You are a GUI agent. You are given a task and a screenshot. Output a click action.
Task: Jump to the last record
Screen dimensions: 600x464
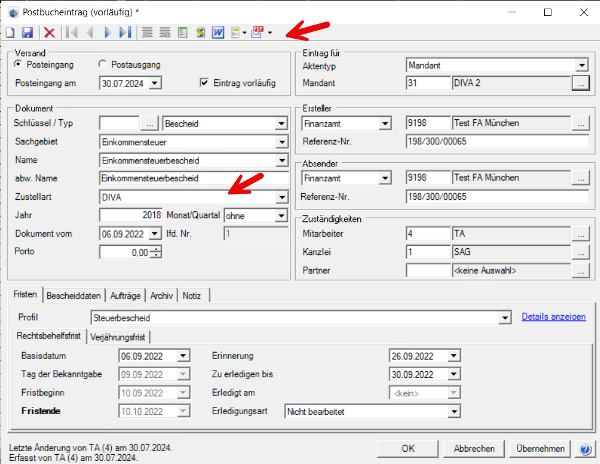click(x=126, y=33)
